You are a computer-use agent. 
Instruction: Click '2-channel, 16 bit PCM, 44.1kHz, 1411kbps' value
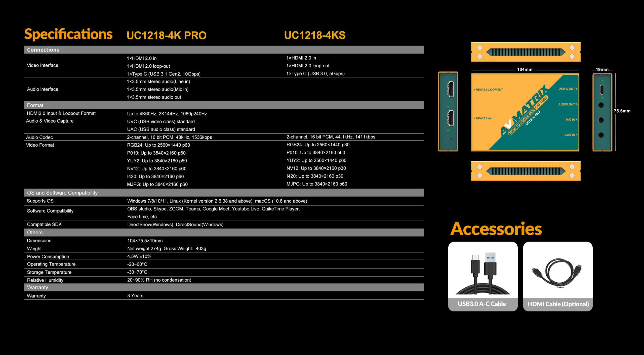point(331,137)
